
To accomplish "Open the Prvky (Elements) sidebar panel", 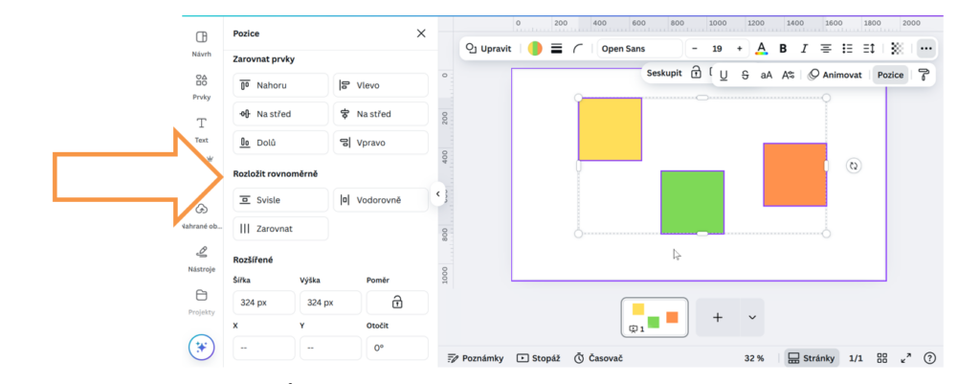I will tap(201, 86).
